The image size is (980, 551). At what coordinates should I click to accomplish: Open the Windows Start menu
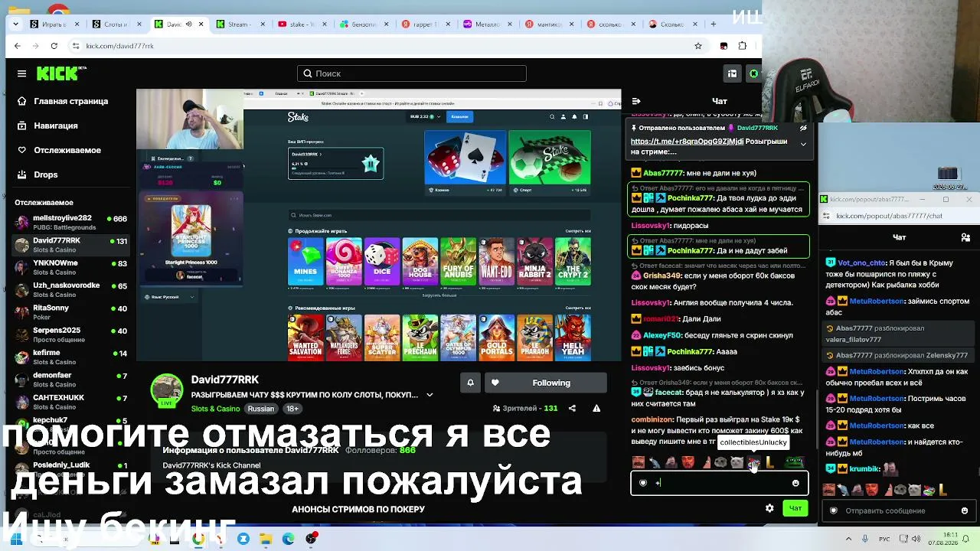[x=15, y=539]
